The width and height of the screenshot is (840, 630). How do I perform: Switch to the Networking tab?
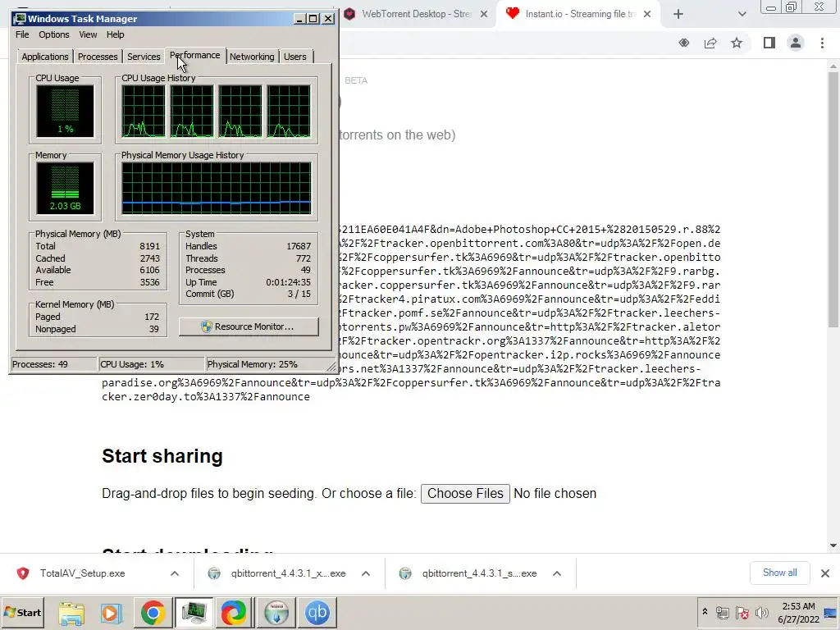[x=252, y=57]
